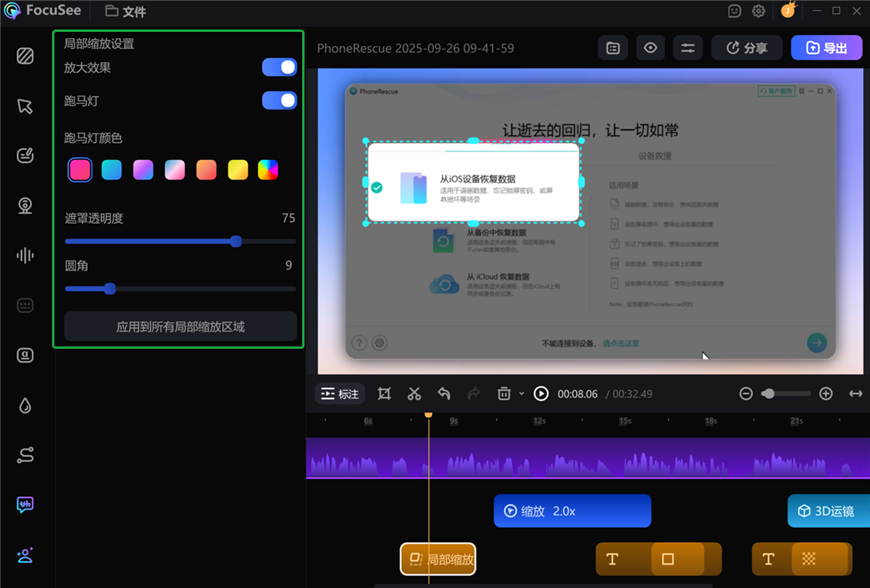Open the project list icon button
This screenshot has height=588, width=870.
pyautogui.click(x=613, y=48)
